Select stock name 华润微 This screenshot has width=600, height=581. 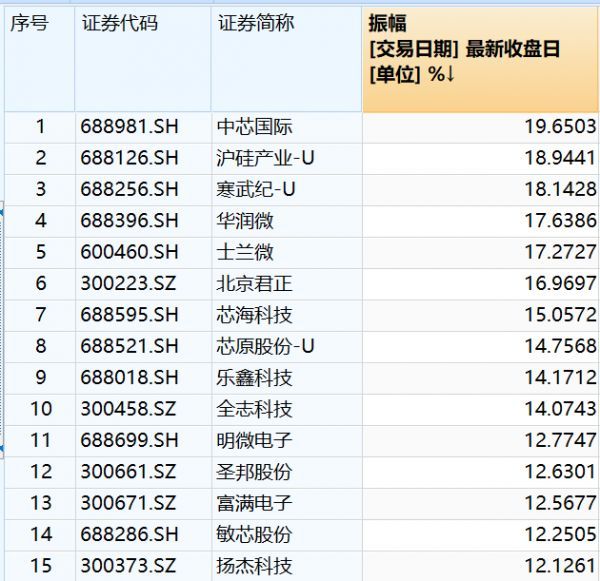[245, 221]
